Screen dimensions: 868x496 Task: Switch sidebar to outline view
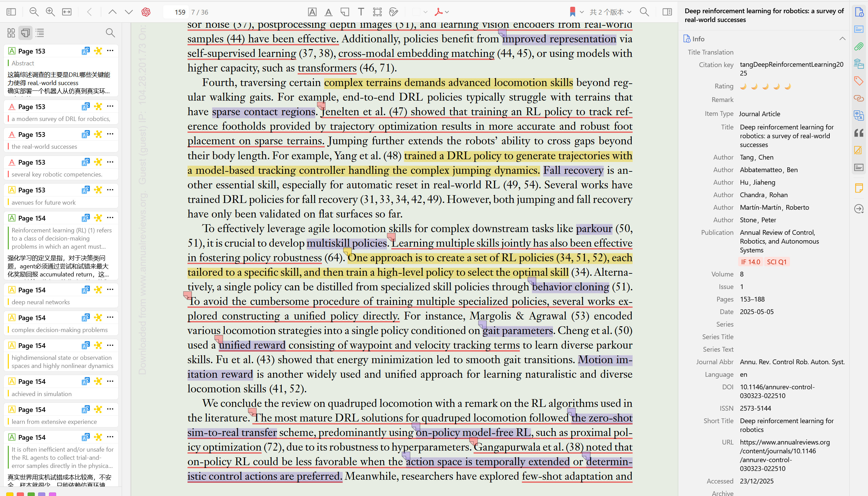click(x=40, y=33)
